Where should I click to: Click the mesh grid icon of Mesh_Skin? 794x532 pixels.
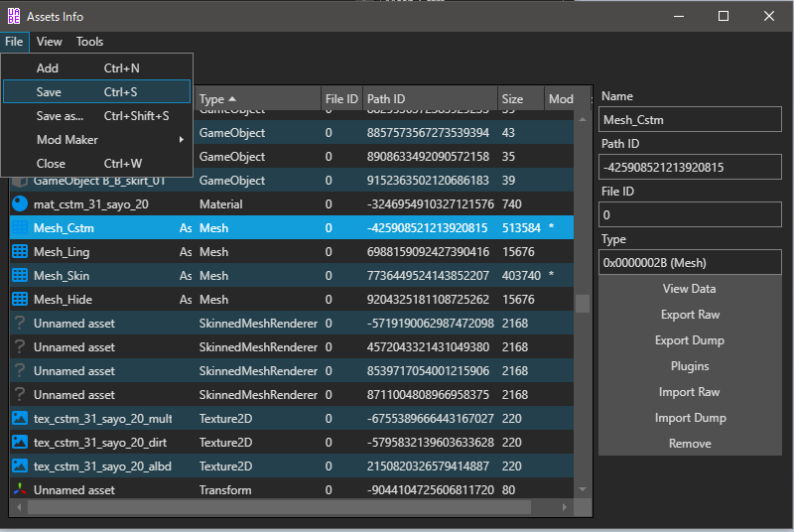pyautogui.click(x=20, y=275)
